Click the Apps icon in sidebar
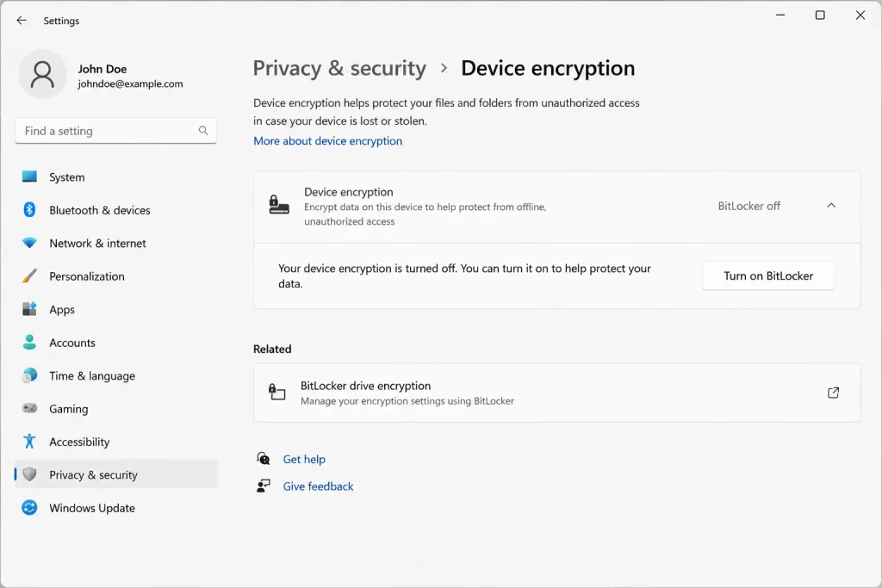Image resolution: width=882 pixels, height=588 pixels. (x=29, y=309)
